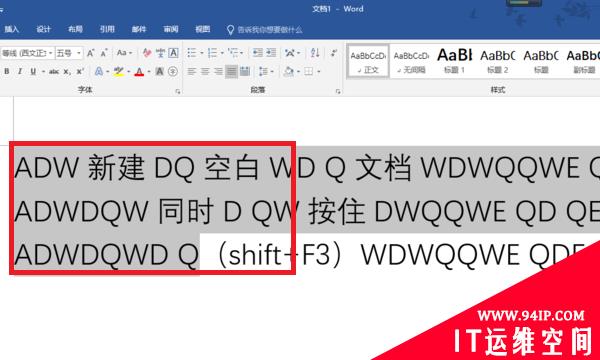Click the Phonetic Guide icon
The height and width of the screenshot is (360, 600).
coord(161,53)
